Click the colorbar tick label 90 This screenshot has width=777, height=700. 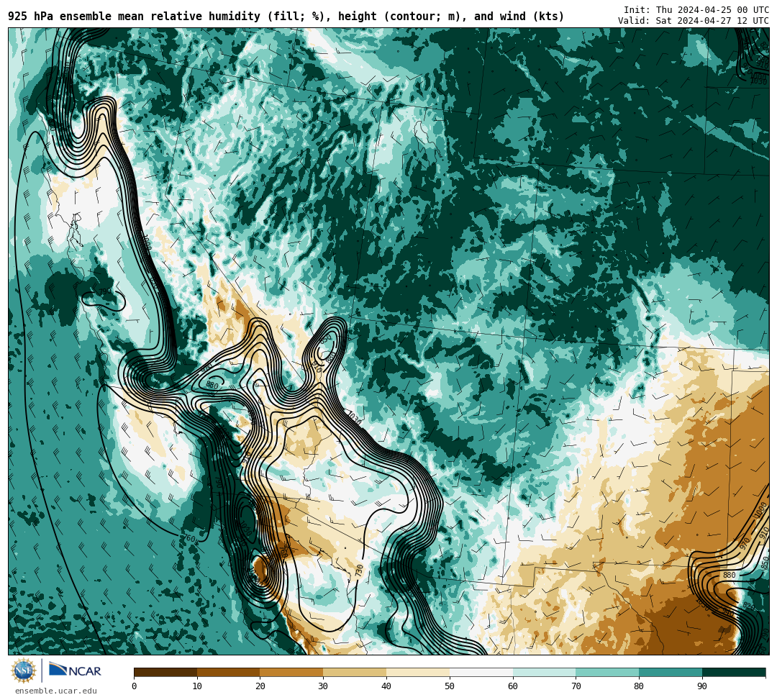(x=702, y=686)
